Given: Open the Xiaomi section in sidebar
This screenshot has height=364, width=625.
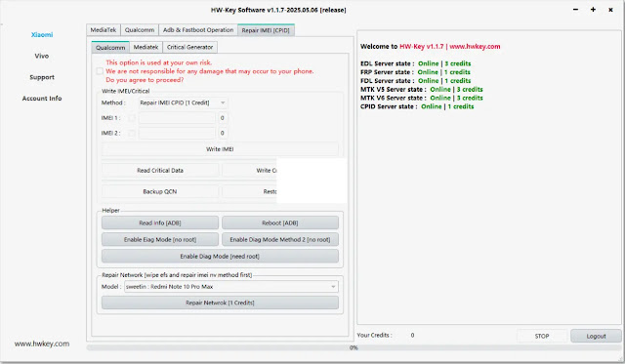Looking at the screenshot, I should 42,35.
